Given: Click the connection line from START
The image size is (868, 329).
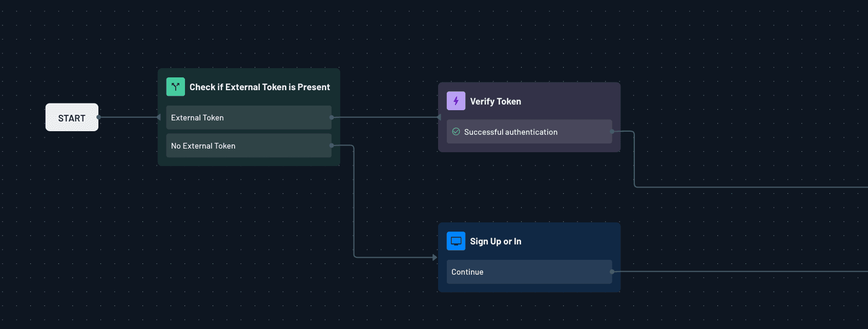Looking at the screenshot, I should (x=128, y=117).
